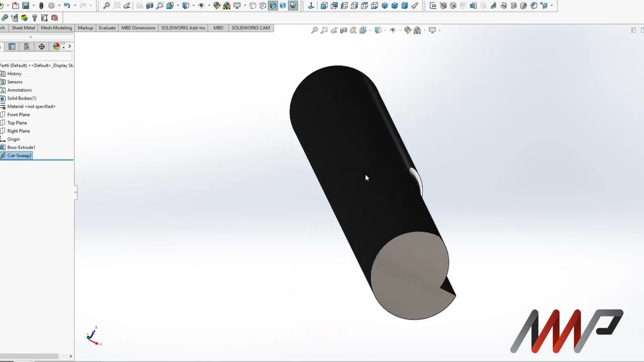644x362 pixels.
Task: Click heads-up Previous View icon
Action: coord(334,30)
